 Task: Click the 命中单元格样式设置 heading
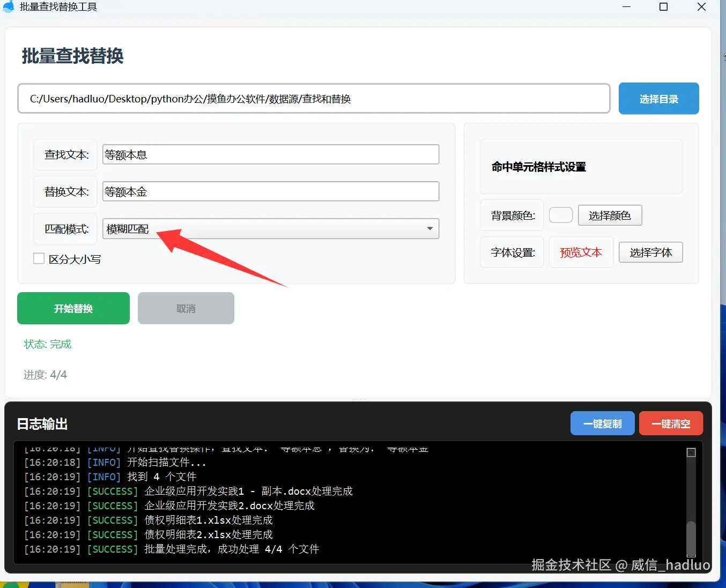click(539, 167)
